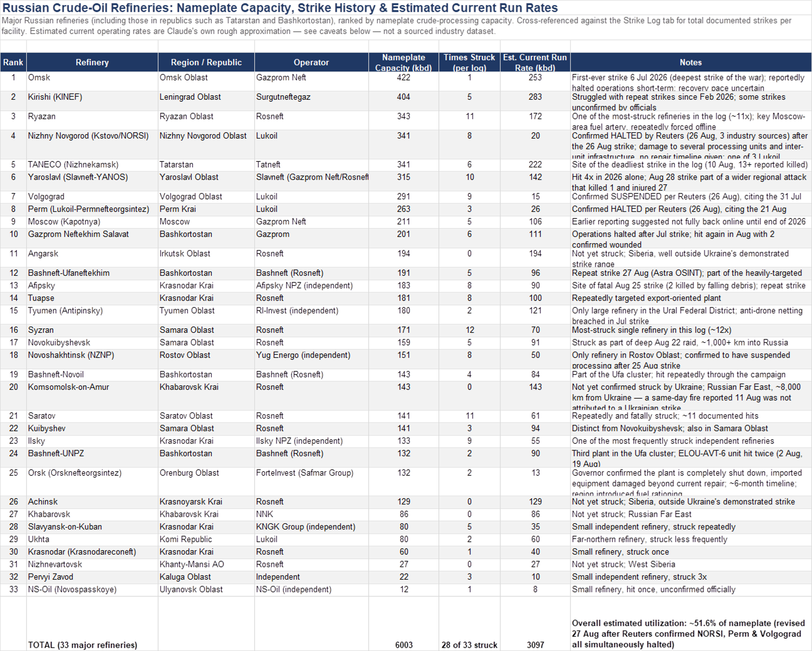Select the NNK operator cell
Screen dimensions: 812x651
(x=311, y=514)
